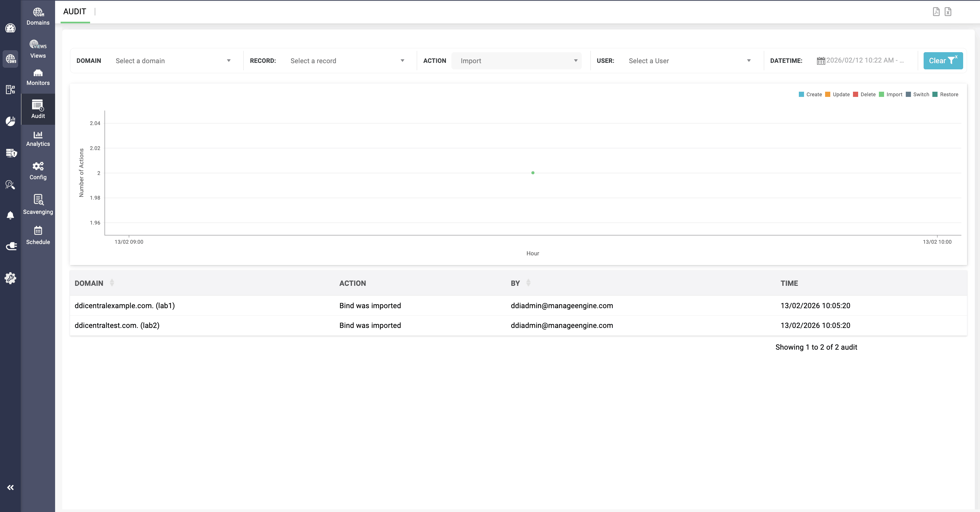Image resolution: width=980 pixels, height=512 pixels.
Task: Click the Clear filter button
Action: tap(943, 61)
